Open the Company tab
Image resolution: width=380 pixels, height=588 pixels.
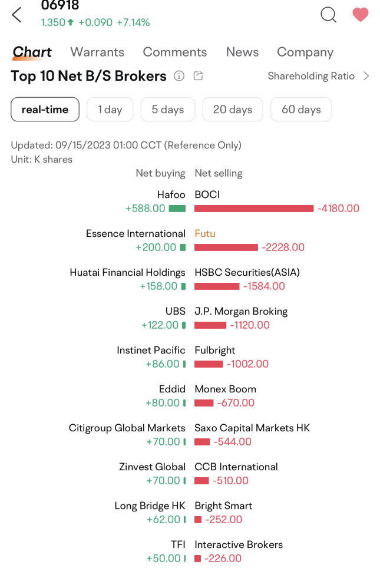coord(305,52)
